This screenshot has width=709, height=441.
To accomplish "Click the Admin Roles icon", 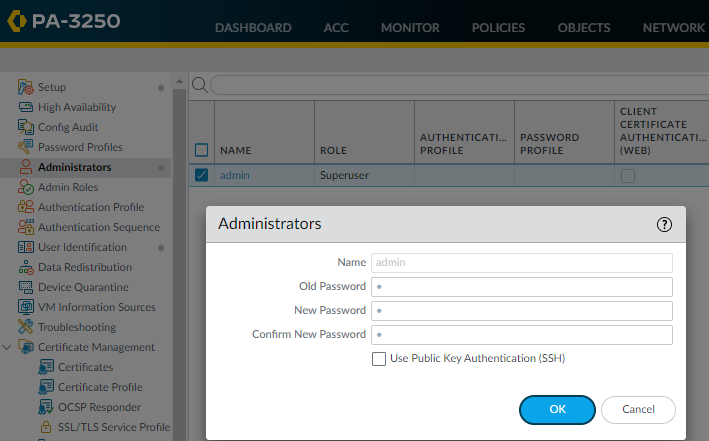I will [x=26, y=187].
